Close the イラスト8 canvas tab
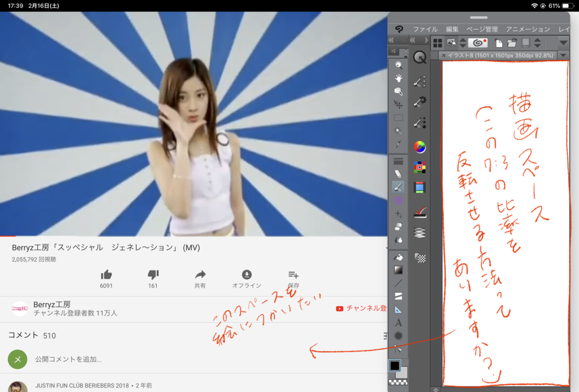This screenshot has width=579, height=392. [x=443, y=55]
